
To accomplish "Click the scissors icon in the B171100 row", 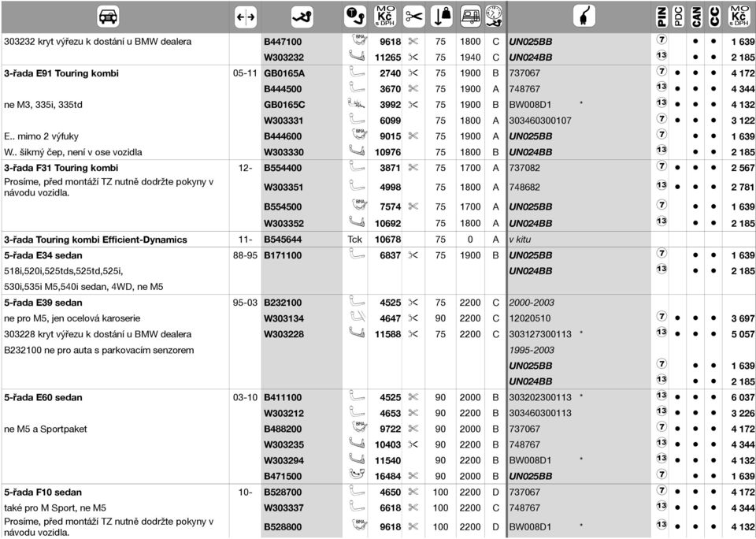I will coord(413,255).
